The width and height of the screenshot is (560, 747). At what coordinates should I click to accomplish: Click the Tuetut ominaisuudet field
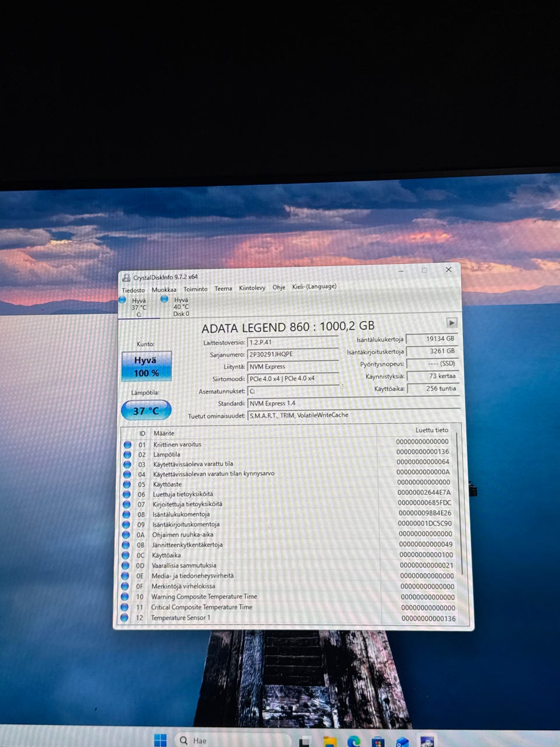pos(353,416)
